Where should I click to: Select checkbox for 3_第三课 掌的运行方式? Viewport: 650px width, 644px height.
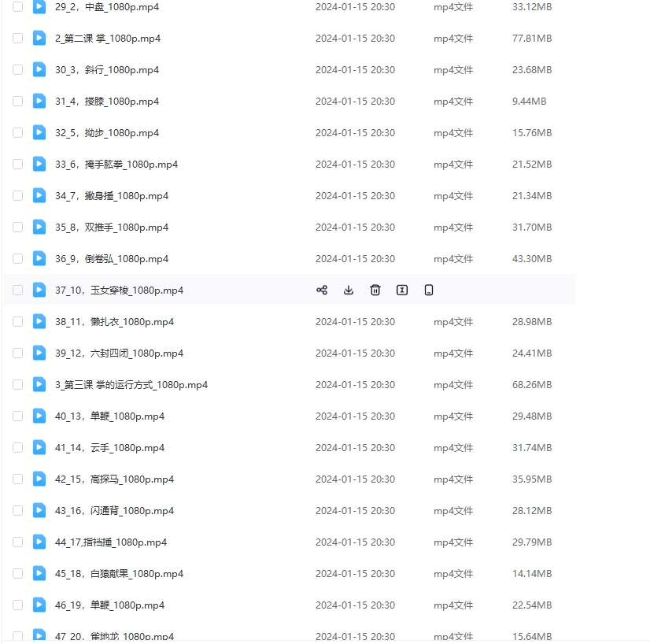(x=17, y=385)
